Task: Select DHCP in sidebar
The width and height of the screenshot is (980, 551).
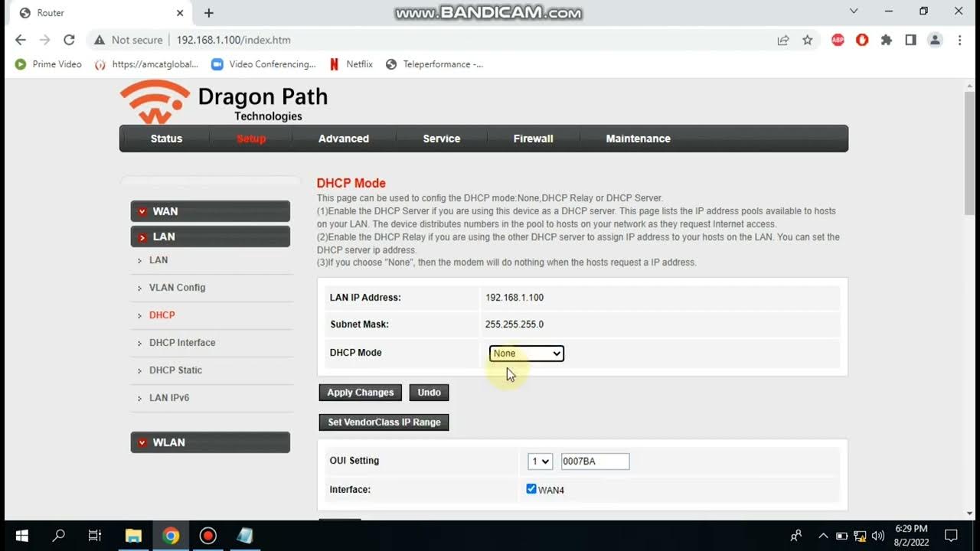Action: click(162, 315)
